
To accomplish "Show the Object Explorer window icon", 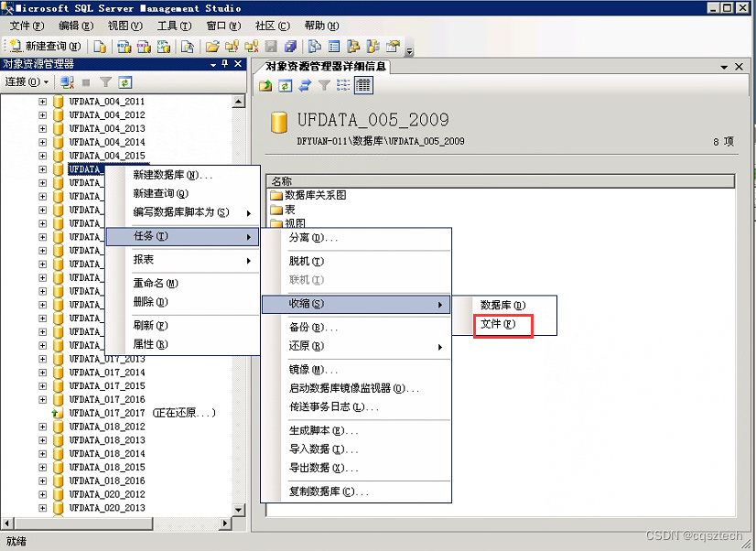I will click(353, 47).
